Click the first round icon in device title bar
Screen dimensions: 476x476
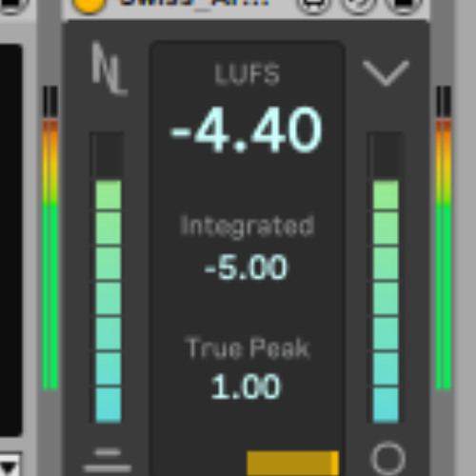[313, 5]
